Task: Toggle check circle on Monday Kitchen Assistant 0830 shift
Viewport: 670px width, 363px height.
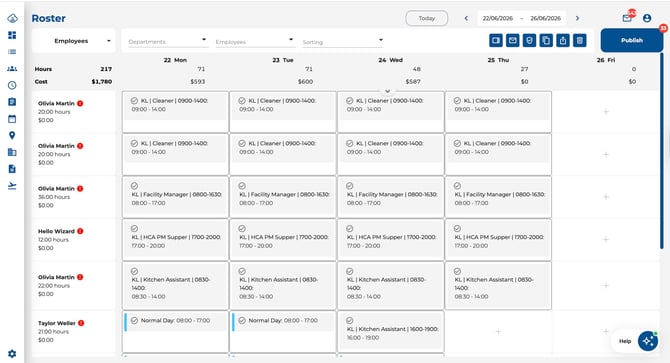Action: coord(134,271)
